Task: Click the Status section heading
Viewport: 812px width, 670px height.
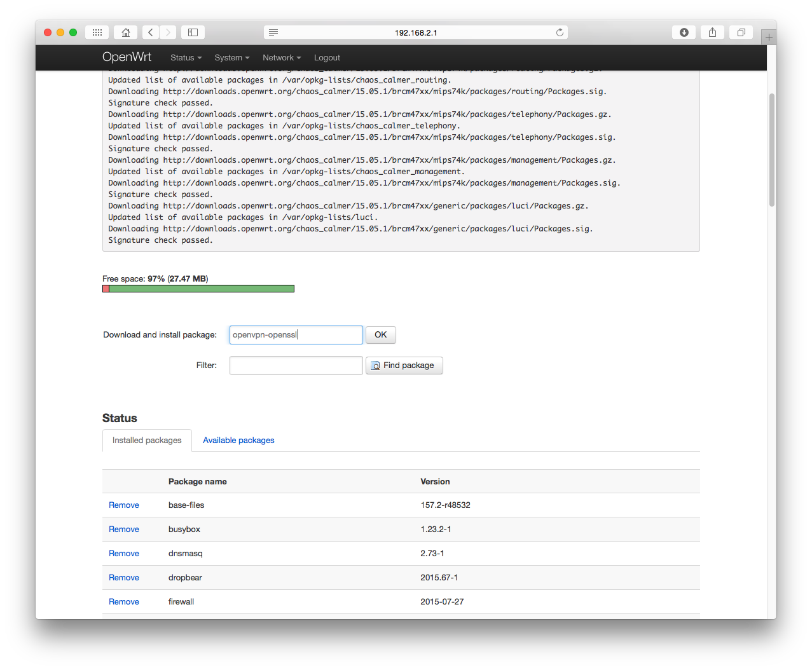Action: click(x=120, y=418)
